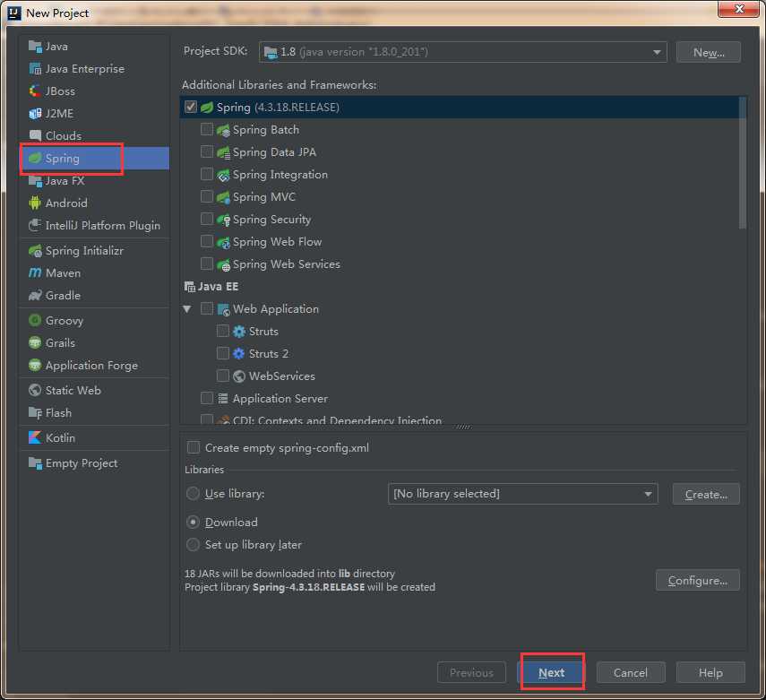766x700 pixels.
Task: Click the Application Server stack icon
Action: coord(223,398)
